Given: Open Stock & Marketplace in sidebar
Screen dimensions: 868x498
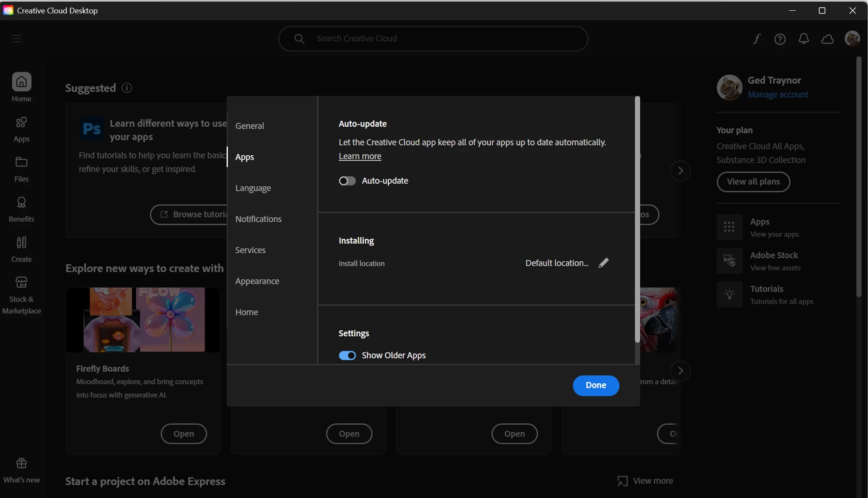Looking at the screenshot, I should 22,296.
